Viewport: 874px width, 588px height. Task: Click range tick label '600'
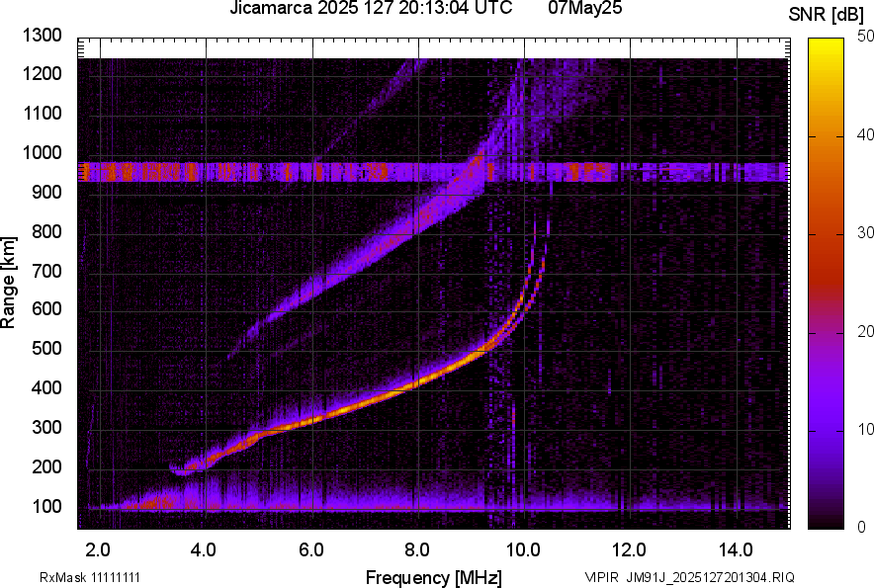(46, 309)
